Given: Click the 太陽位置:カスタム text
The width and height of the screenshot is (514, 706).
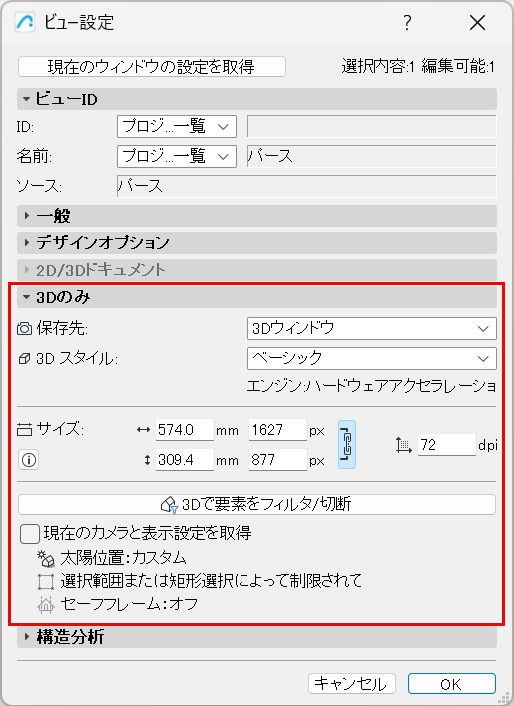Looking at the screenshot, I should pyautogui.click(x=123, y=558).
